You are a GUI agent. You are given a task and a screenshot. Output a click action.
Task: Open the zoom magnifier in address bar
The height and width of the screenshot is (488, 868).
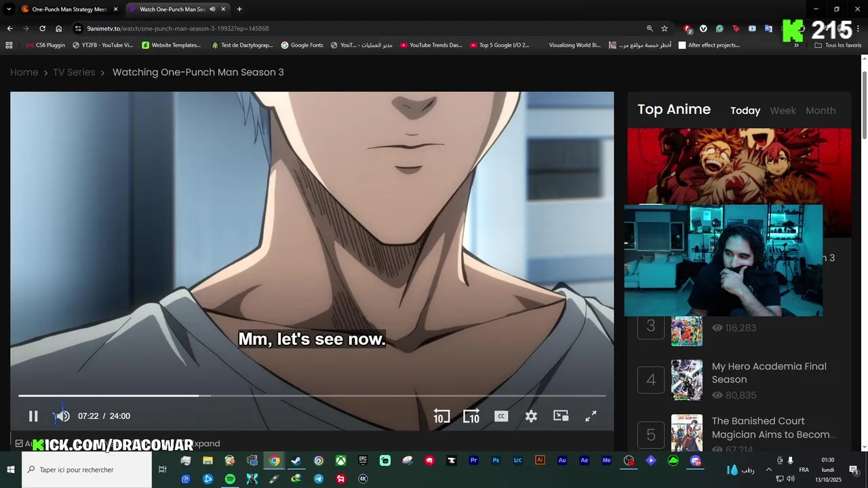[650, 28]
